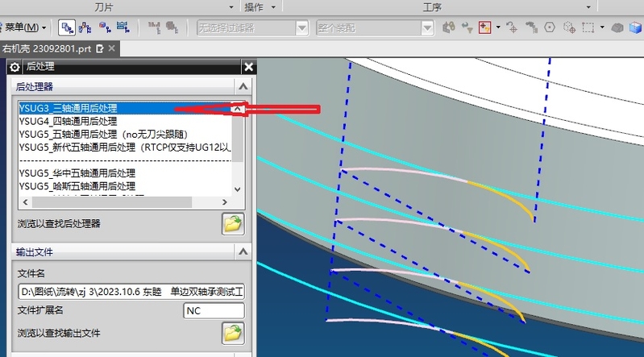Select the rectangle selection marquee icon

point(588,27)
